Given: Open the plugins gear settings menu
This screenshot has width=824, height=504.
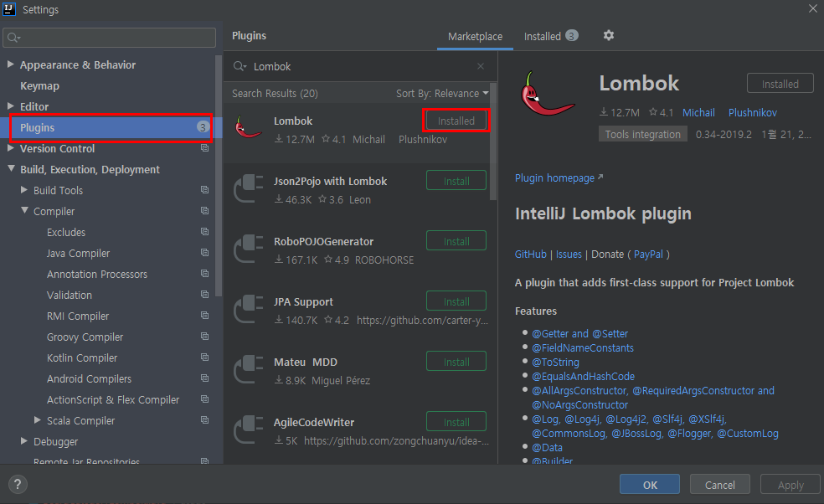Looking at the screenshot, I should click(609, 35).
